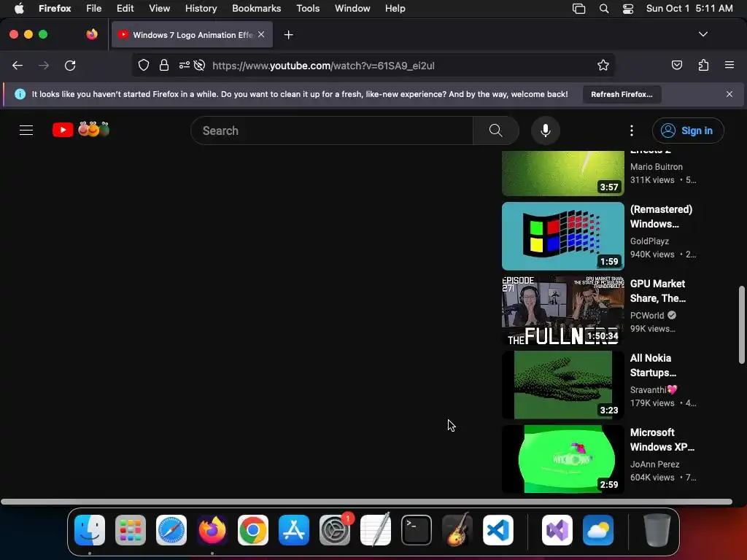Open Visual Studio Code from the Dock
Screen dimensions: 747x560
click(498, 529)
